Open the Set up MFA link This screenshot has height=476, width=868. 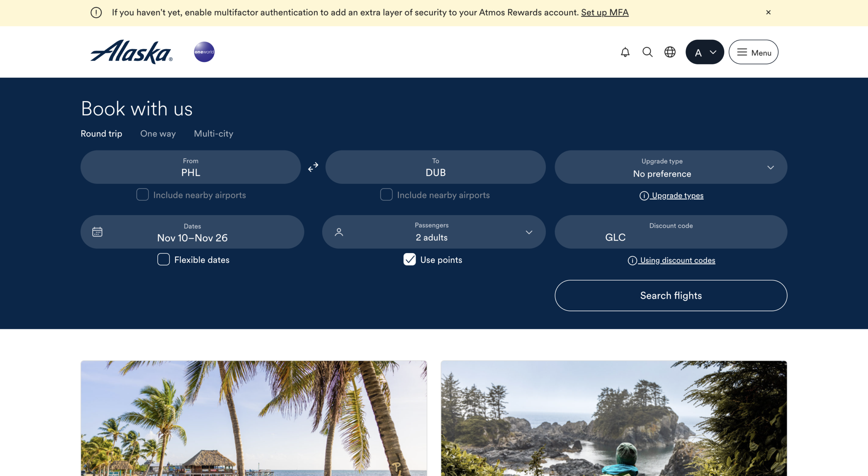pyautogui.click(x=605, y=13)
